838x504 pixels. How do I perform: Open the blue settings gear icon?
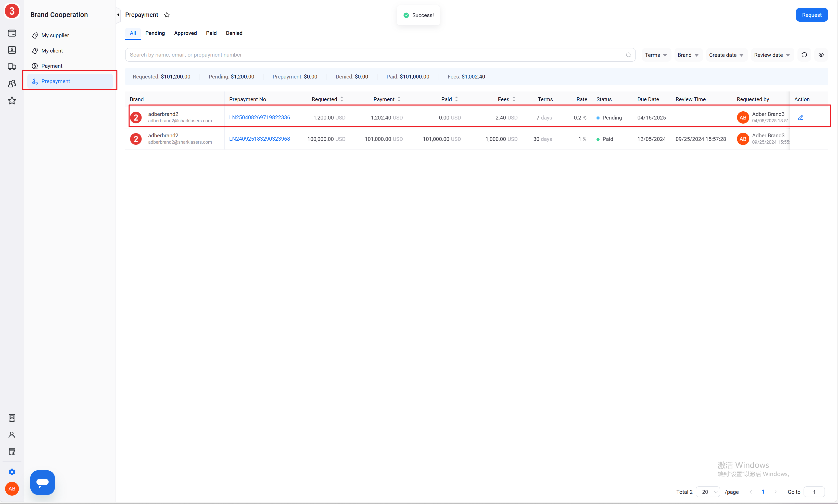(x=12, y=472)
